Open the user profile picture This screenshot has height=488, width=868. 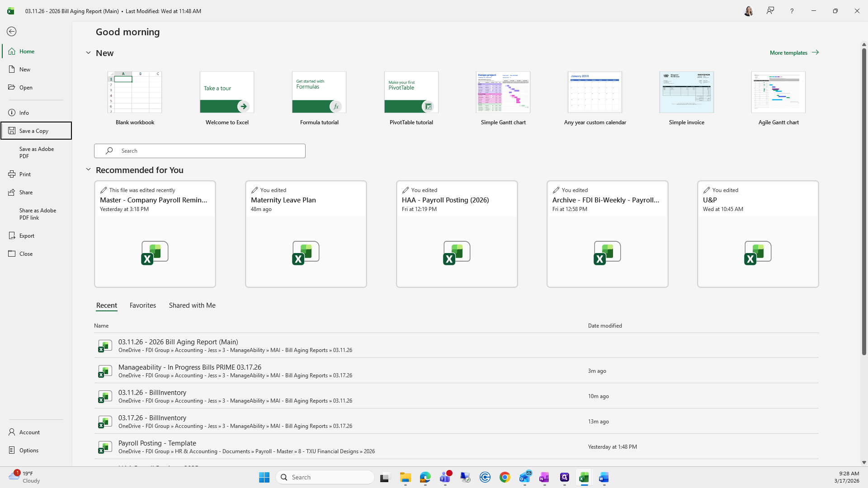749,11
